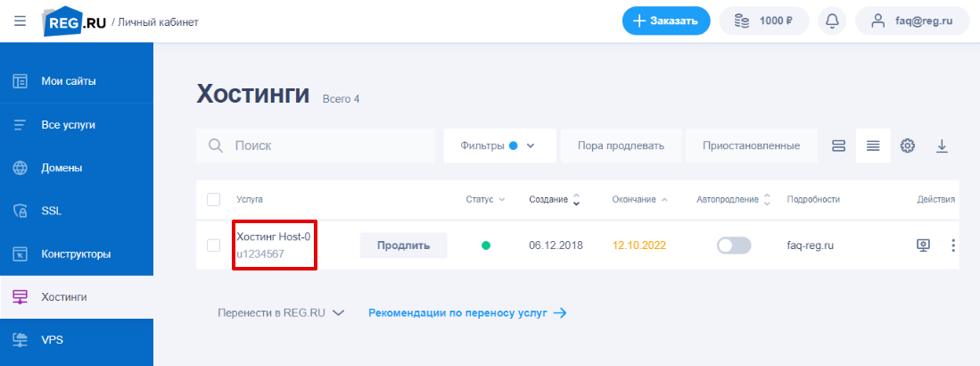Click the search magnifier icon
Image resolution: width=980 pixels, height=366 pixels.
tap(216, 146)
